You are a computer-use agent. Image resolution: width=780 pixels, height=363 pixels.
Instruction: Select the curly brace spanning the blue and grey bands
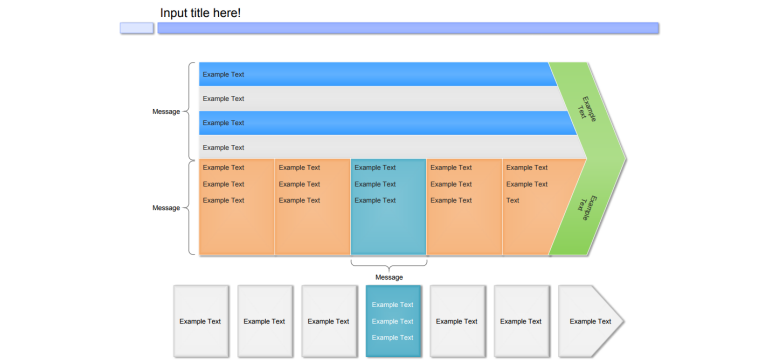(x=189, y=111)
